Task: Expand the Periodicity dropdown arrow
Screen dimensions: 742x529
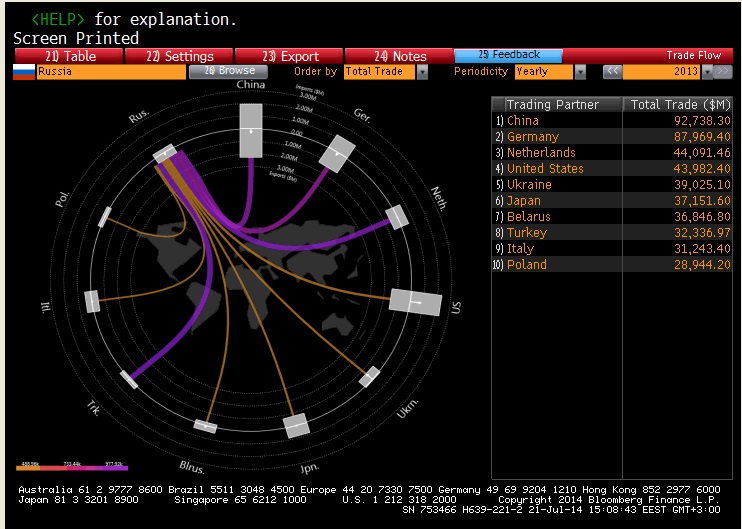Action: coord(580,72)
